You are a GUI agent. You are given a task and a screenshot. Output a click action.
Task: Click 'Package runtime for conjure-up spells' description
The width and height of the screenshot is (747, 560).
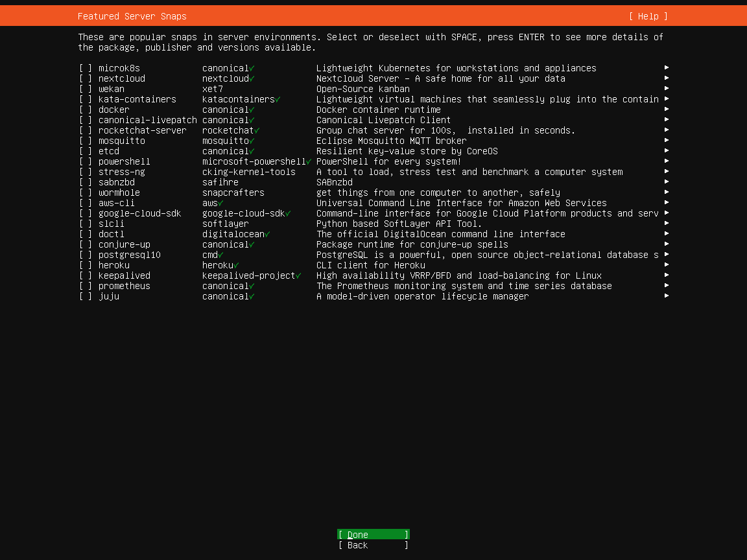coord(412,244)
